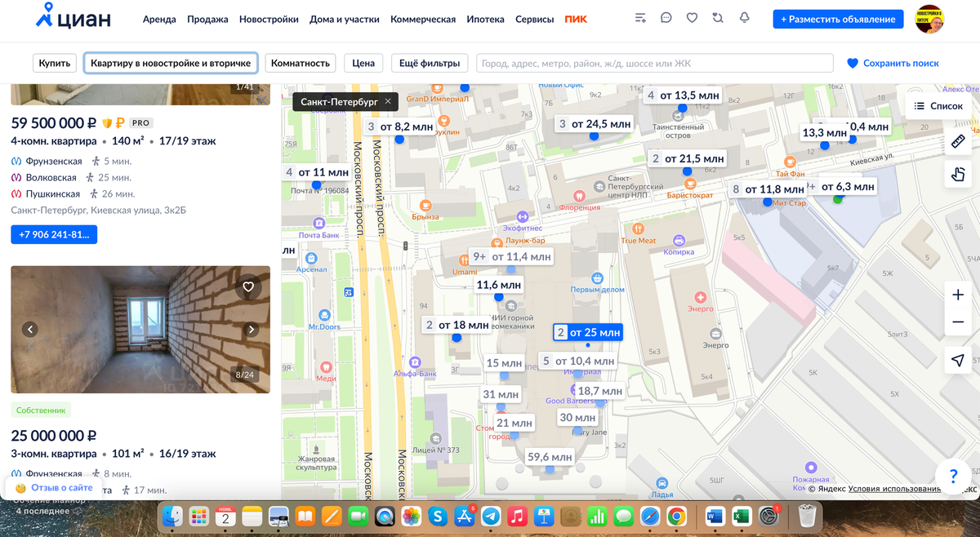This screenshot has height=537, width=980.
Task: Open the Коммерческая menu
Action: [x=423, y=19]
